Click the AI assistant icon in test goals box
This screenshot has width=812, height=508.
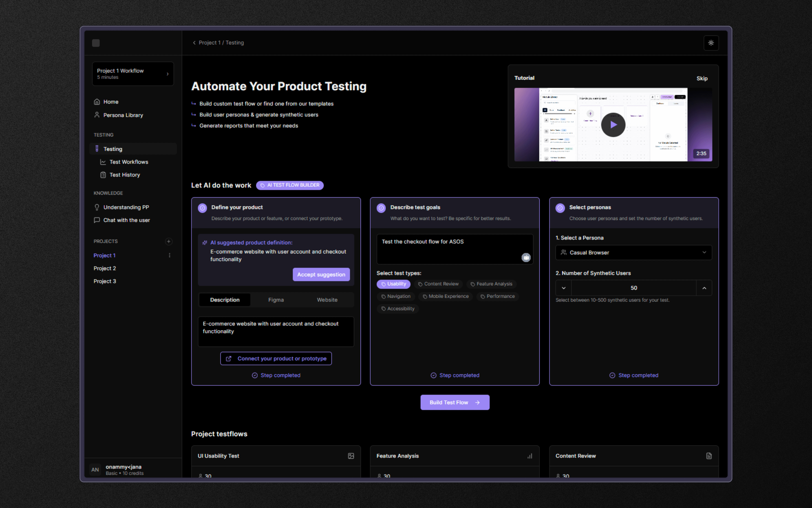click(526, 257)
